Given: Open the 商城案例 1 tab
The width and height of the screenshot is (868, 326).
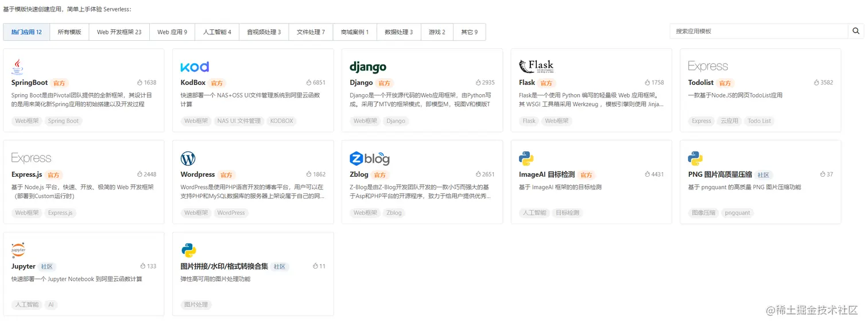Looking at the screenshot, I should [x=355, y=32].
